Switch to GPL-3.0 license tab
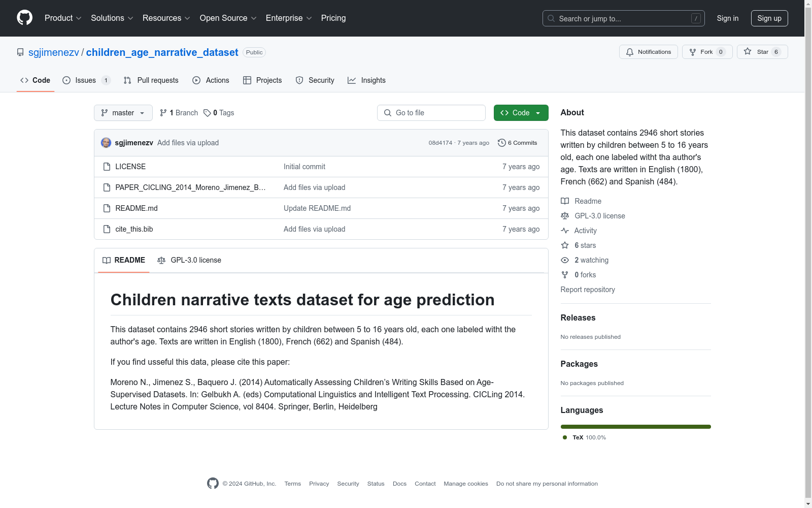Screen dimensions: 812x508 pyautogui.click(x=189, y=260)
